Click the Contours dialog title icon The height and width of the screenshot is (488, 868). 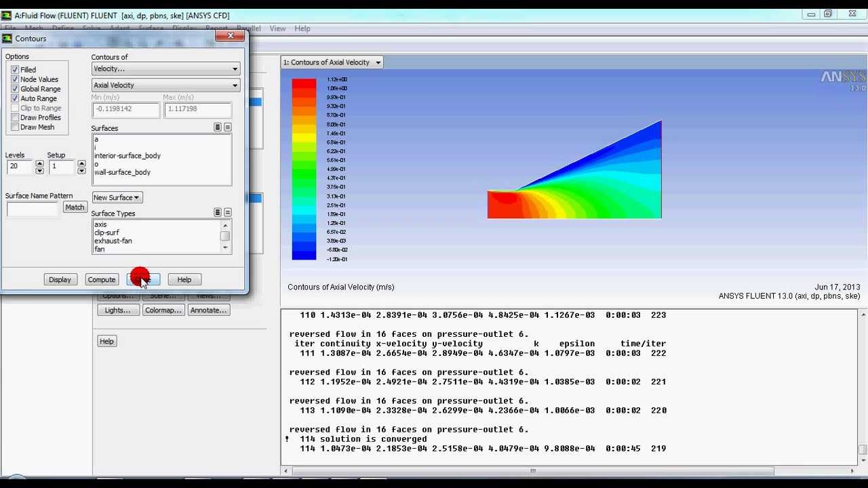click(7, 39)
